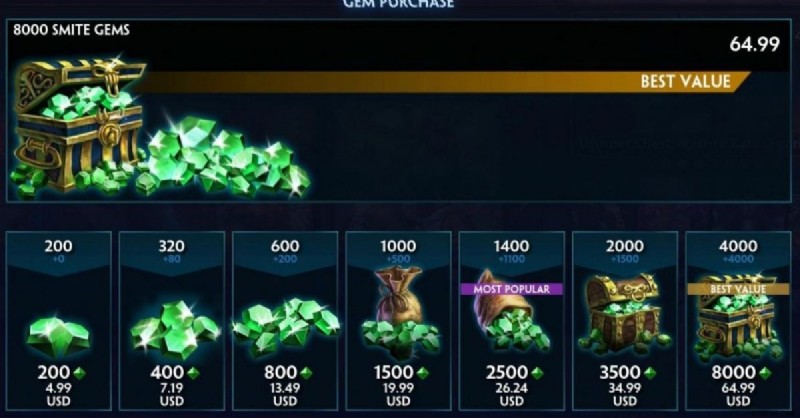This screenshot has width=800, height=418.
Task: Select the 8000 Smite Gems title text
Action: [71, 30]
